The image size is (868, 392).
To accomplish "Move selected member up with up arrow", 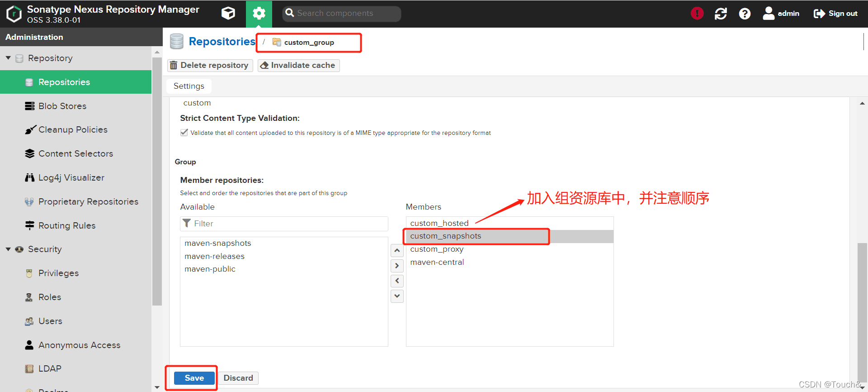I will [x=397, y=250].
